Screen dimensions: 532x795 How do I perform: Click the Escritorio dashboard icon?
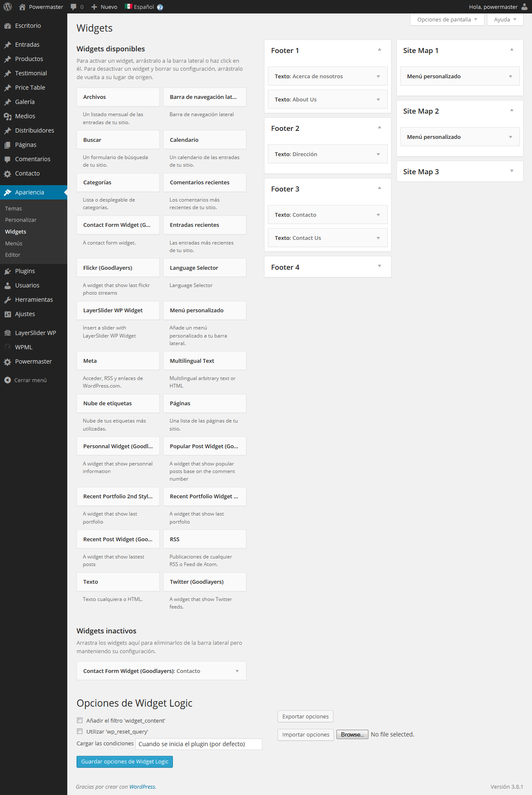tap(8, 26)
